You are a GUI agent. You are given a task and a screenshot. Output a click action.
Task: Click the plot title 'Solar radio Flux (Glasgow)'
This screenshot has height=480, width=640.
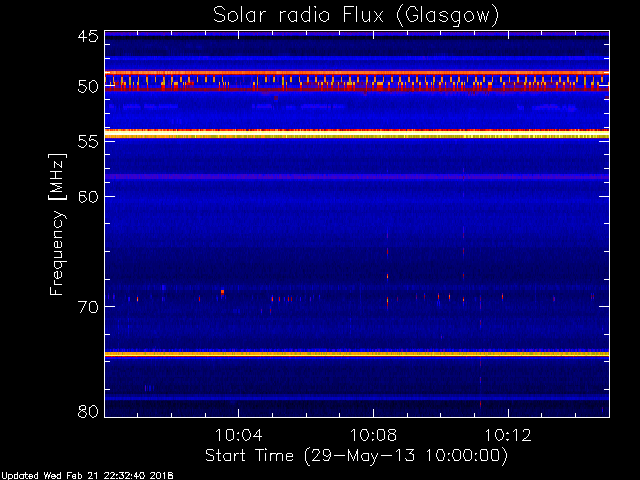(356, 16)
